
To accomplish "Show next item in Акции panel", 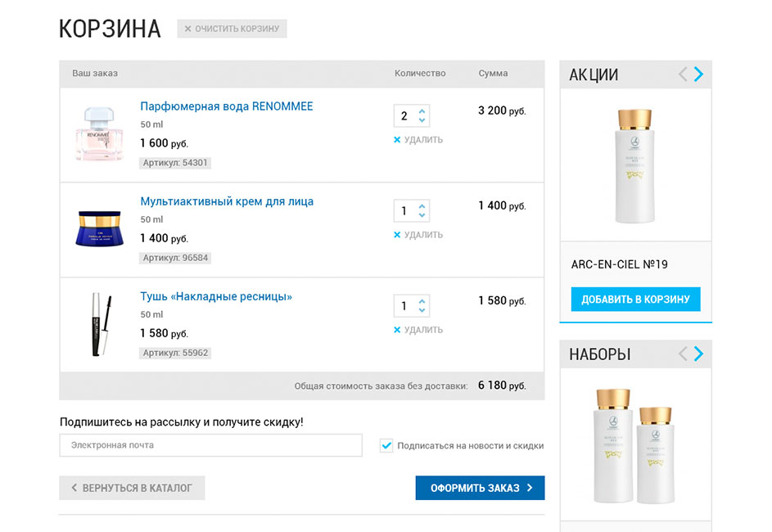I will [698, 74].
